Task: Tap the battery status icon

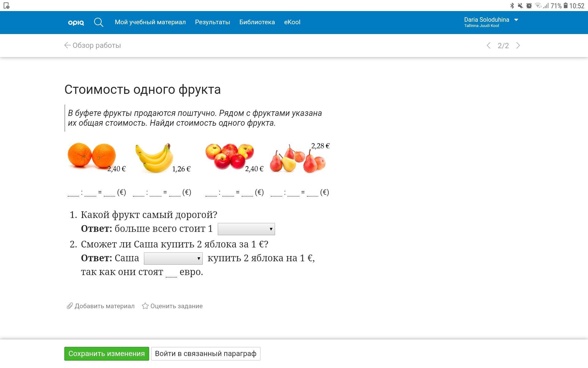Action: pyautogui.click(x=566, y=6)
